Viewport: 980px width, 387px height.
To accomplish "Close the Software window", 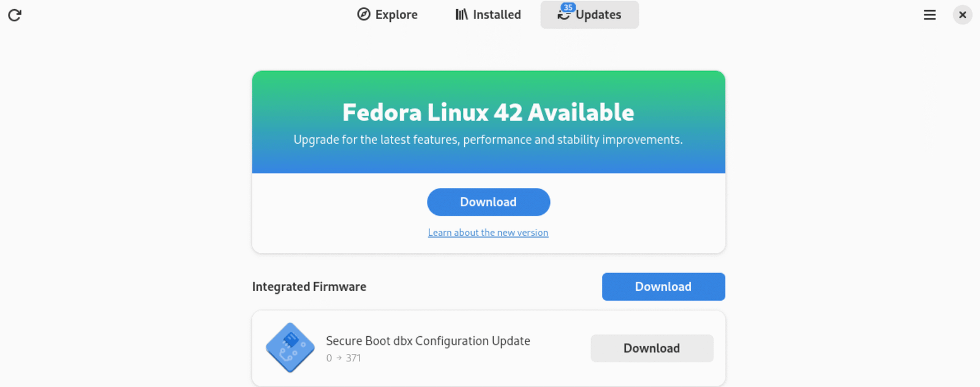I will (962, 15).
